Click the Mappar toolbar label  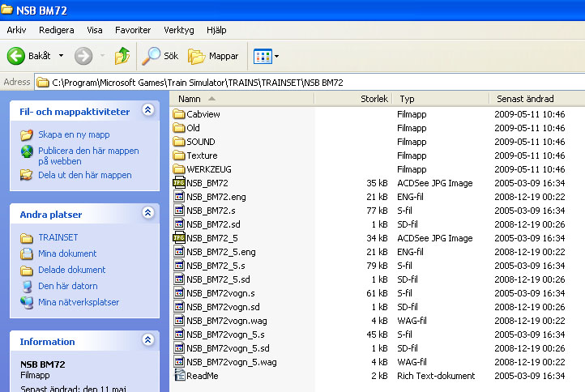click(x=224, y=57)
